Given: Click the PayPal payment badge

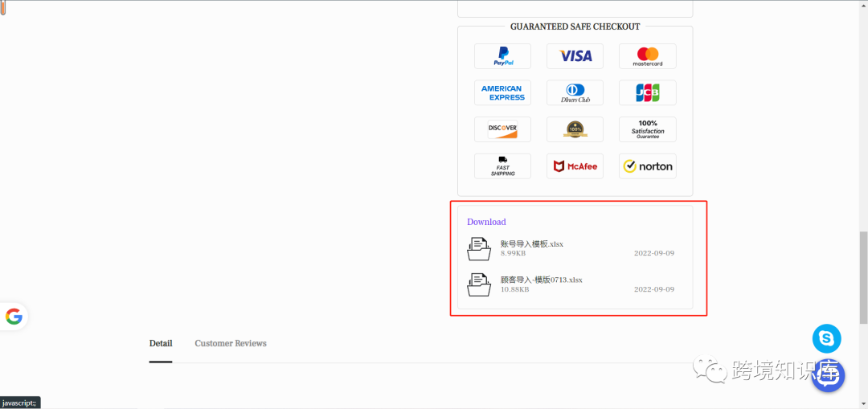Looking at the screenshot, I should click(x=502, y=56).
